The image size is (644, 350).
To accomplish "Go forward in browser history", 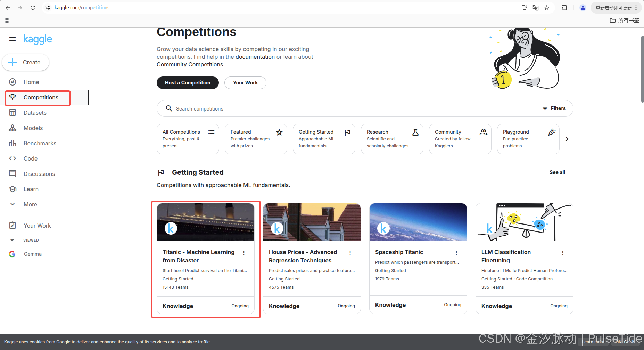I will [x=20, y=8].
